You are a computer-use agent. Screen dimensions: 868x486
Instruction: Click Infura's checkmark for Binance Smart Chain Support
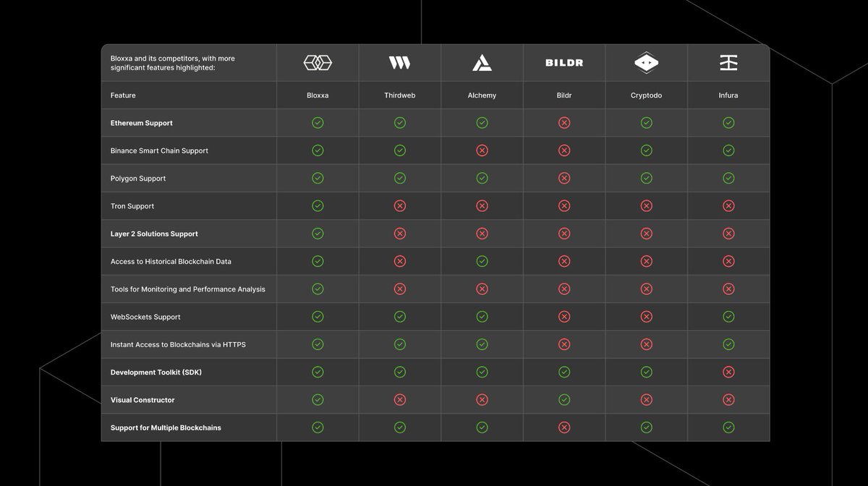click(728, 150)
